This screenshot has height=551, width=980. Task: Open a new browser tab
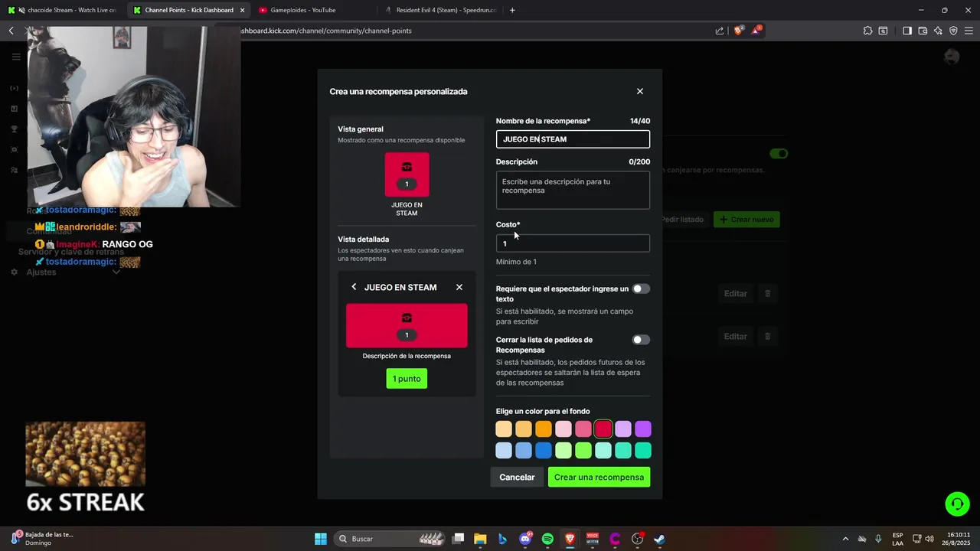coord(512,10)
